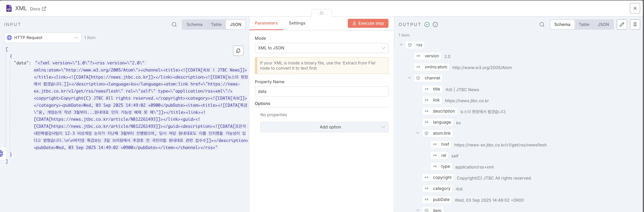Viewport: 644px width, 212px height.
Task: Open the Add option dropdown
Action: click(324, 127)
